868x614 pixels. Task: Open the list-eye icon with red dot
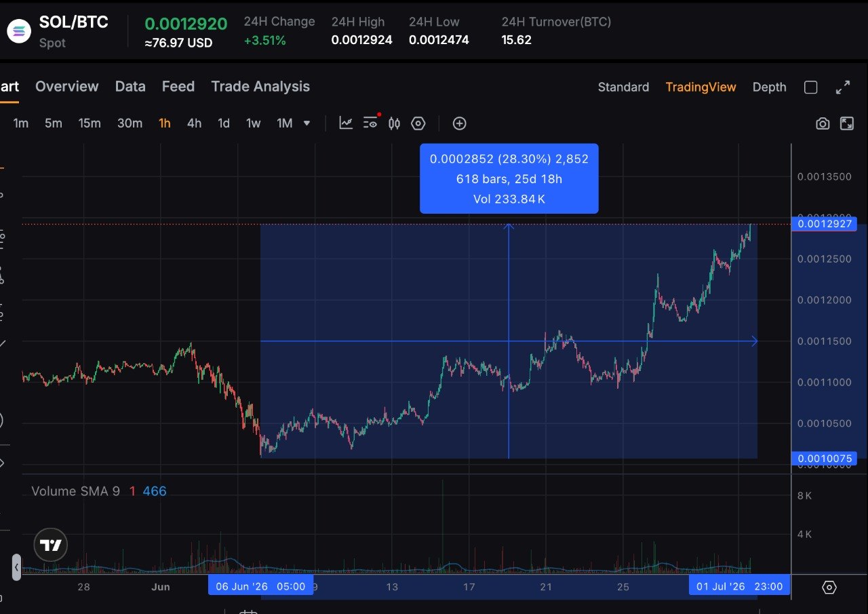point(370,122)
